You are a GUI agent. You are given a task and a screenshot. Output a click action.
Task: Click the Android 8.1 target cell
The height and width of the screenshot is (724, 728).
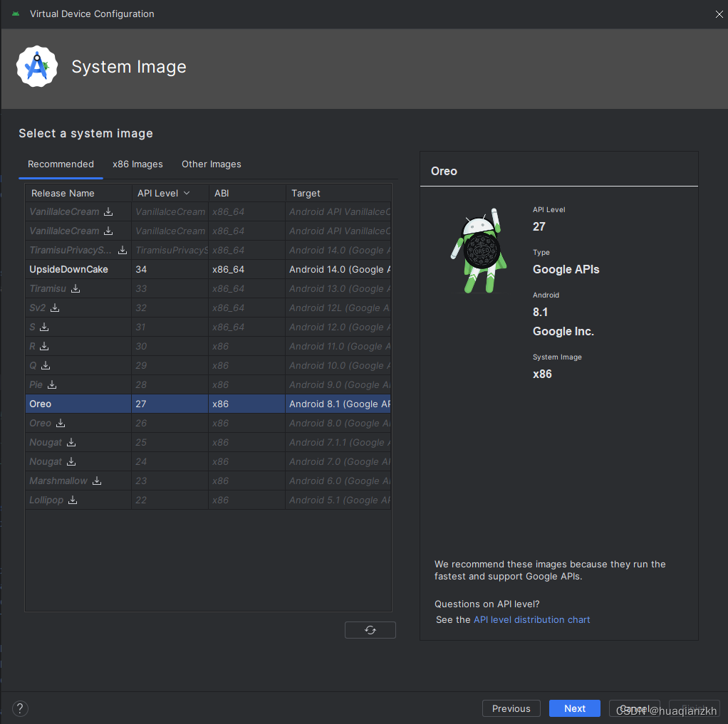338,404
